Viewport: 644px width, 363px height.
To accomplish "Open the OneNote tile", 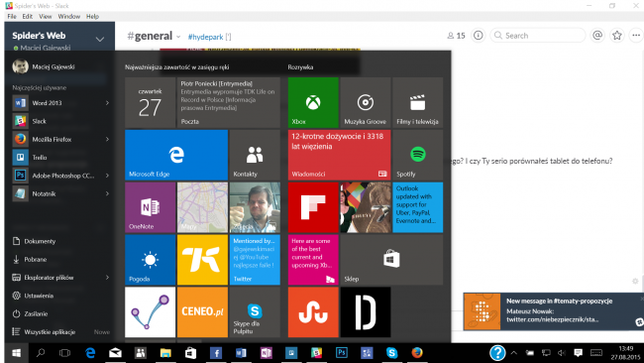I will click(x=150, y=207).
